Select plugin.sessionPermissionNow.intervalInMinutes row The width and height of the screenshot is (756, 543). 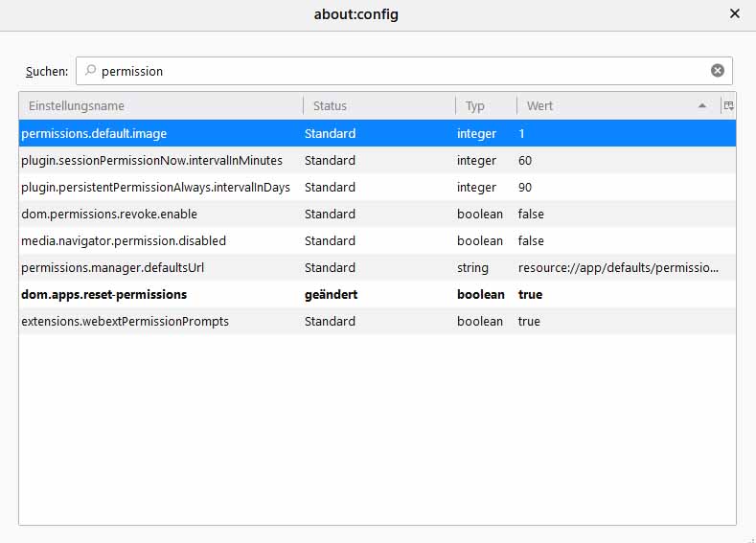click(378, 161)
